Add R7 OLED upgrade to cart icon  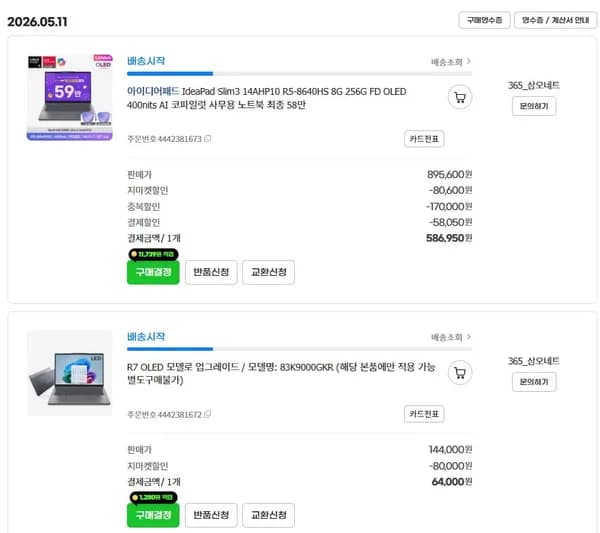[x=460, y=373]
